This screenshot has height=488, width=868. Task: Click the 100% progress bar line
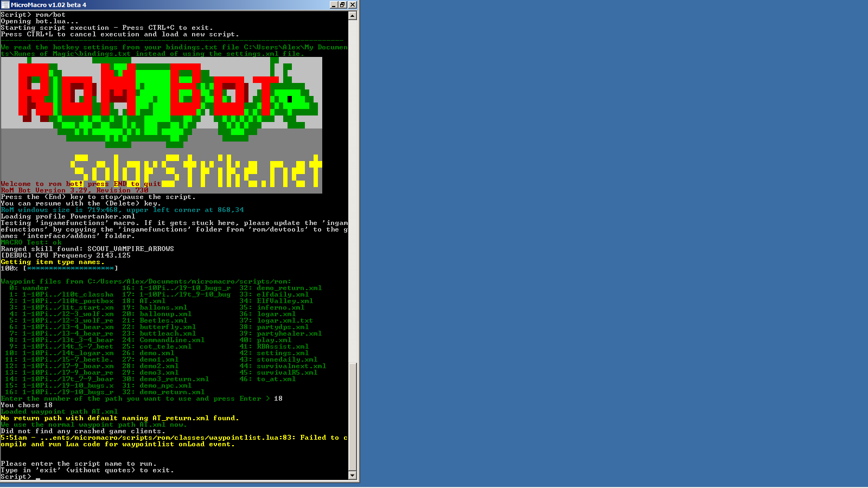[59, 268]
